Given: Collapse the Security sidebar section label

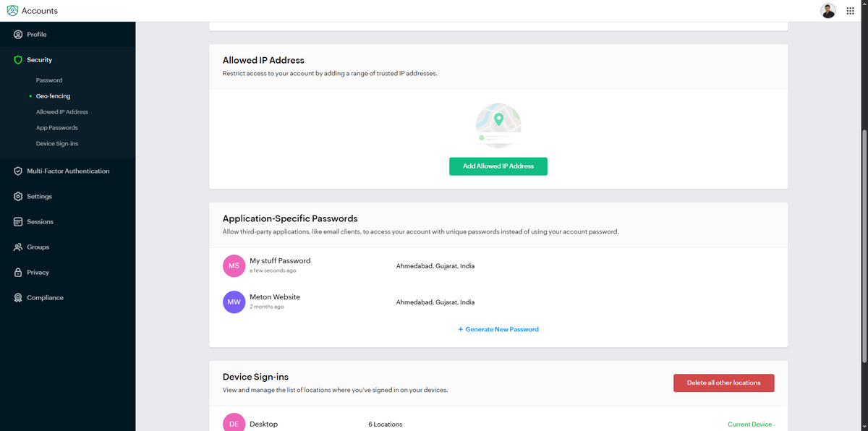Looking at the screenshot, I should (40, 60).
